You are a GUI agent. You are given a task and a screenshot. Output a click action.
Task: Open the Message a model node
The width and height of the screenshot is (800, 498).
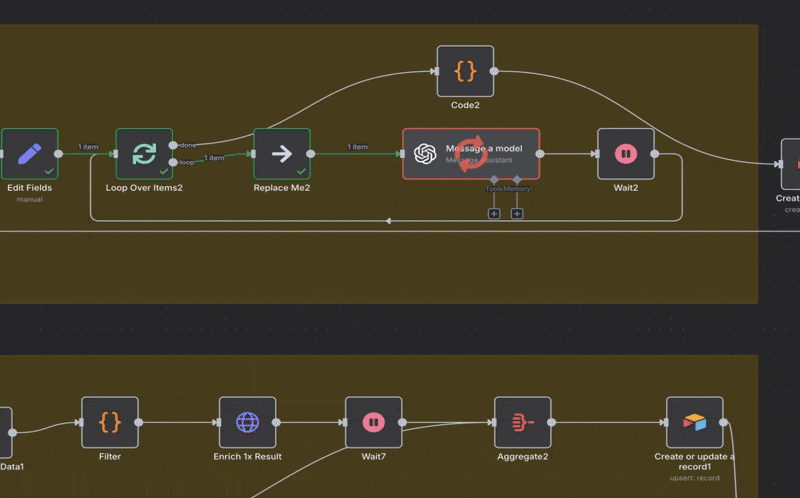tap(471, 154)
